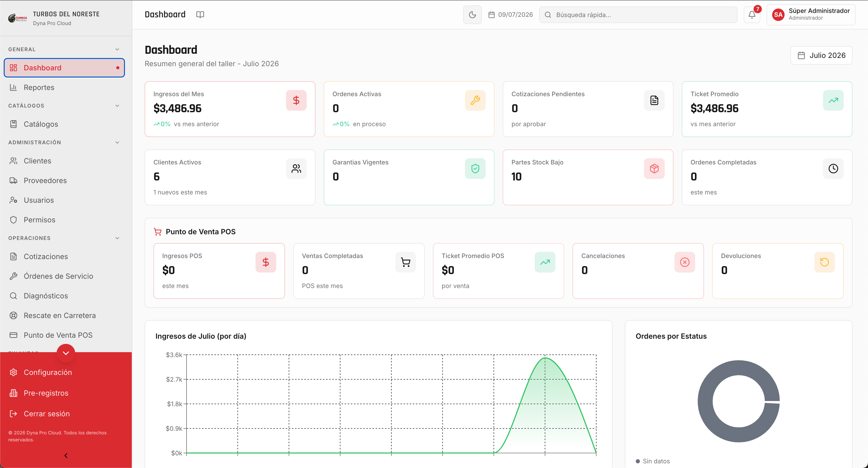Open Reportes from the sidebar
Screen dimensions: 868x468
[x=64, y=87]
